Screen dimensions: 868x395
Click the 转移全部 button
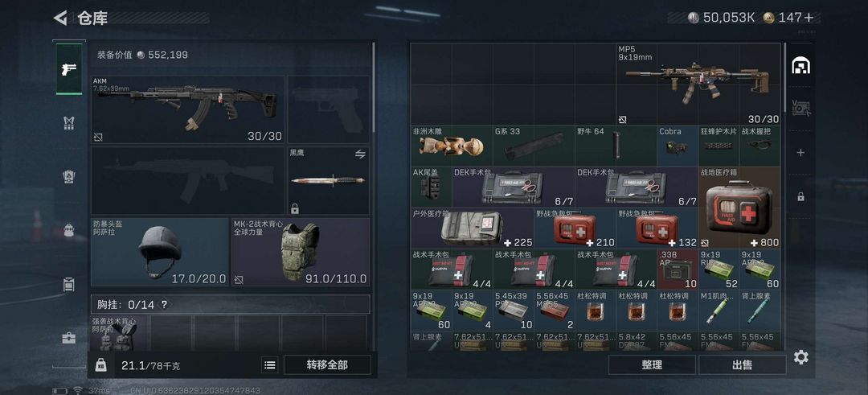[327, 364]
